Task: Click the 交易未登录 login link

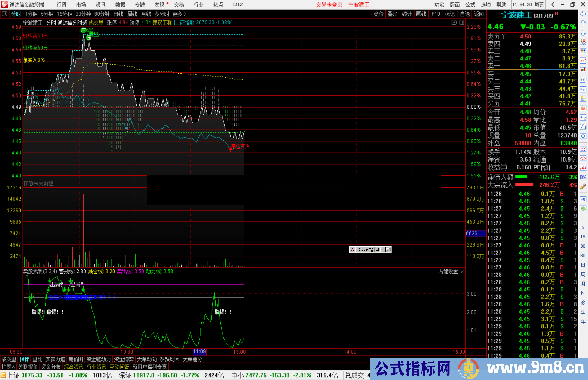Action: pyautogui.click(x=329, y=5)
